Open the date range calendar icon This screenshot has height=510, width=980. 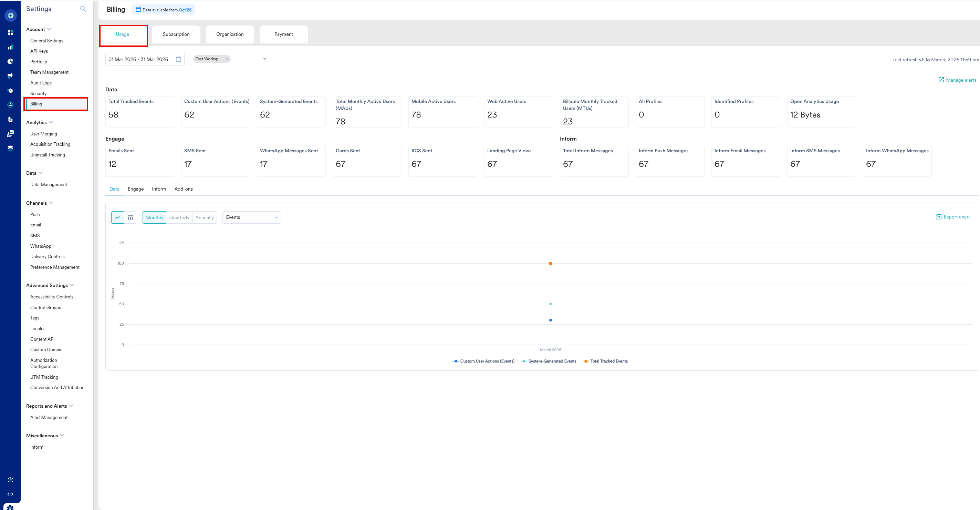[178, 59]
